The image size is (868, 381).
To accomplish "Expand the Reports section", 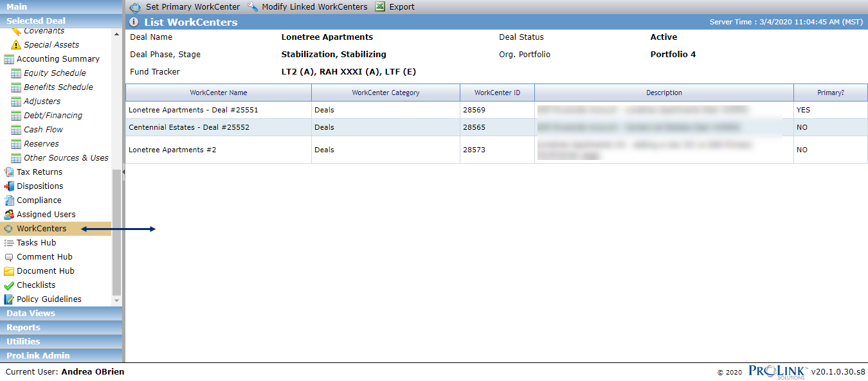I will coord(61,328).
